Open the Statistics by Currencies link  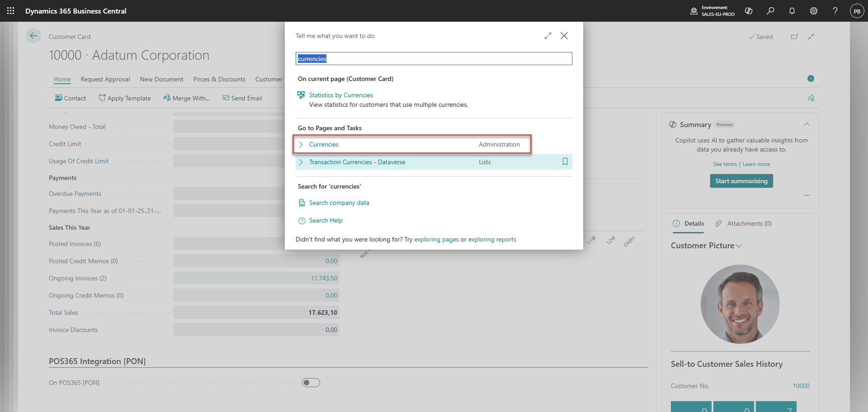click(x=341, y=95)
